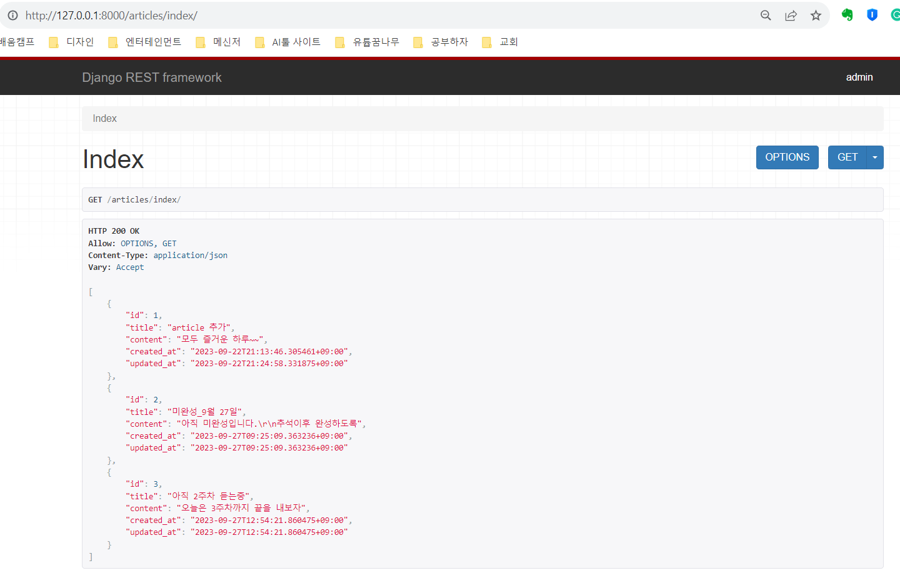Click the "id": 2 line
The width and height of the screenshot is (900, 588).
pos(144,400)
